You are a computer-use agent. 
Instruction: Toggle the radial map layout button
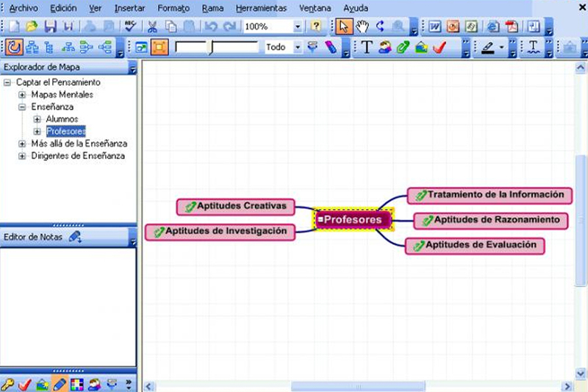pos(14,47)
